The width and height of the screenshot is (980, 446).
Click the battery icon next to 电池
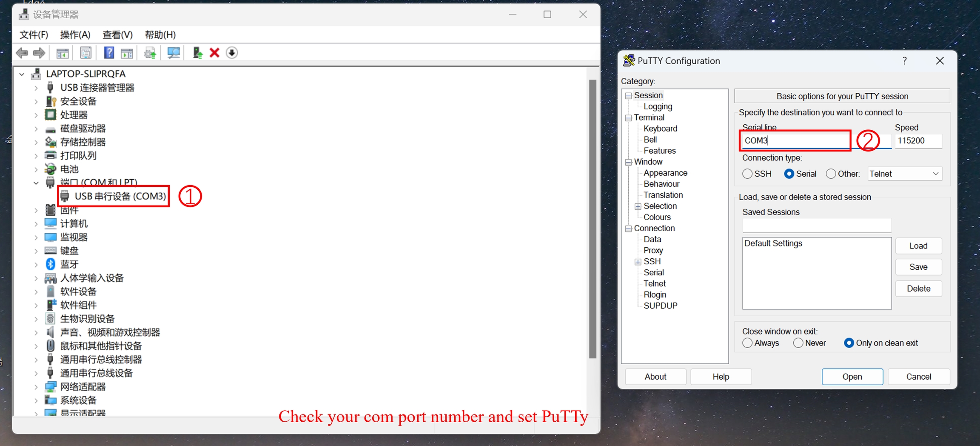click(51, 169)
